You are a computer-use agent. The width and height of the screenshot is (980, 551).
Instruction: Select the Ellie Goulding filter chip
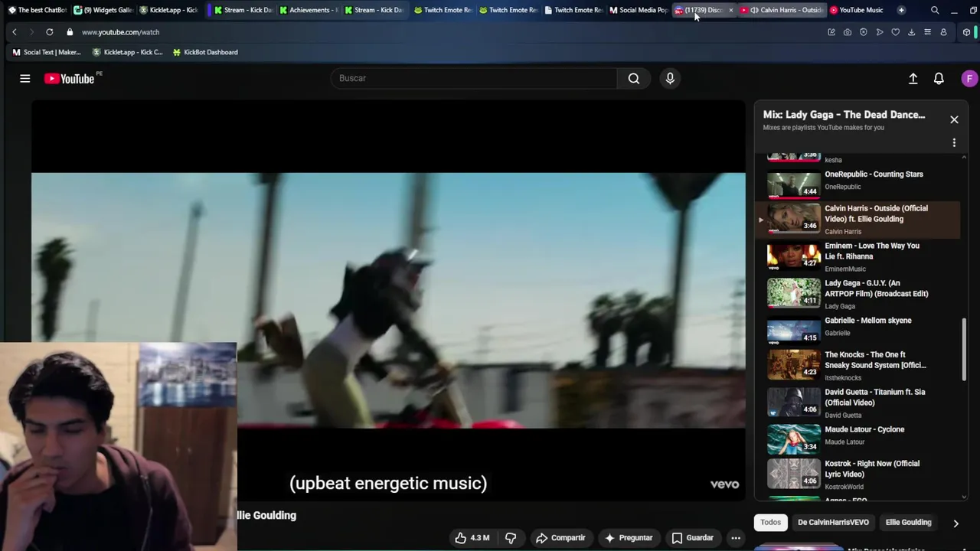[x=908, y=523]
